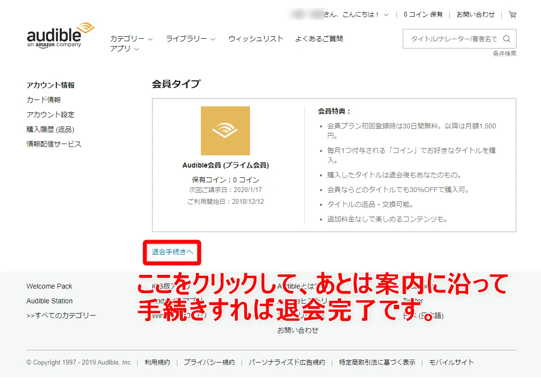Viewport: 541px width, 392px height.
Task: Select カード情報 in the sidebar
Action: pyautogui.click(x=44, y=100)
